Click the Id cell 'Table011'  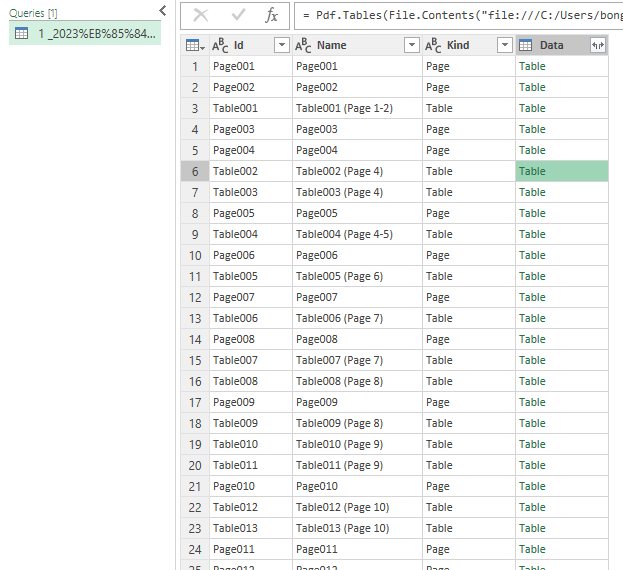251,466
